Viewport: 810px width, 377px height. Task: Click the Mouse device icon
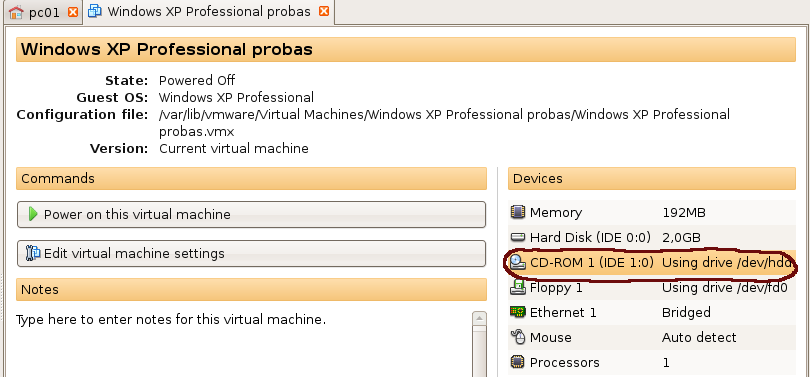[518, 337]
